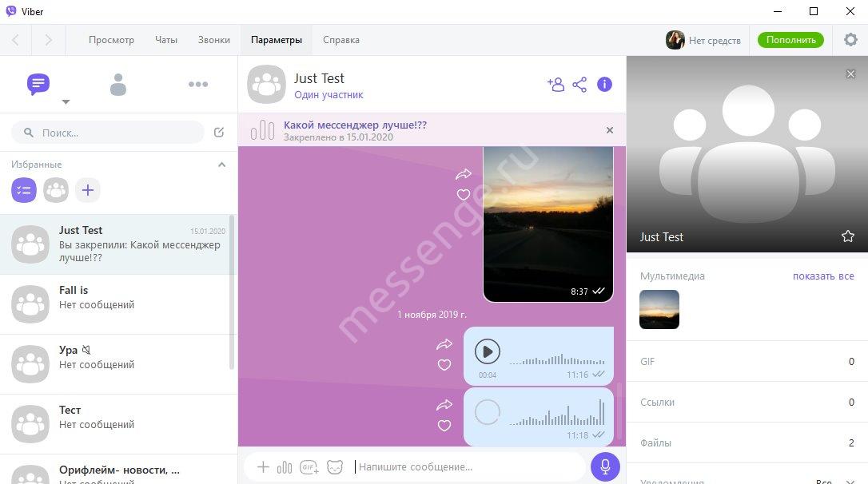868x484 pixels.
Task: Open the group favorite avatar icon
Action: point(56,190)
